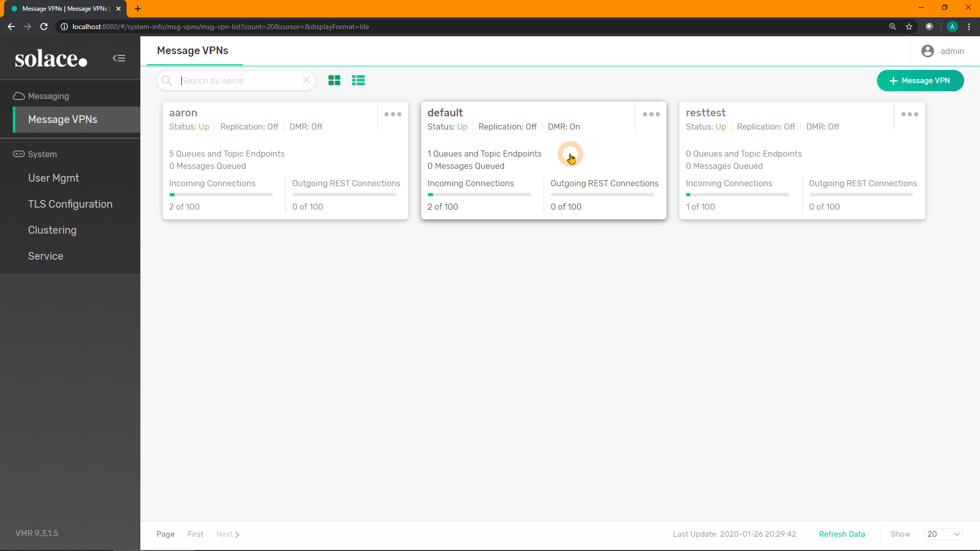The height and width of the screenshot is (551, 980).
Task: Switch to tile grid view
Action: [334, 81]
